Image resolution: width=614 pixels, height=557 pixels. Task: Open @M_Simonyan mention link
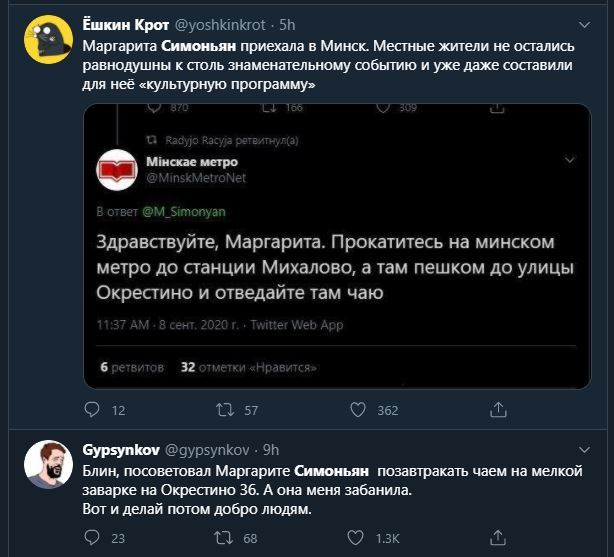[x=173, y=212]
